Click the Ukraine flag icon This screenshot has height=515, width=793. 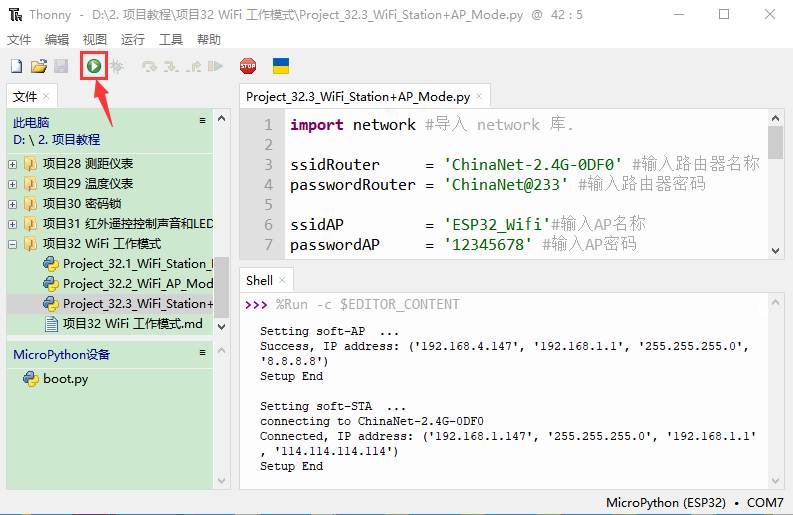(281, 66)
